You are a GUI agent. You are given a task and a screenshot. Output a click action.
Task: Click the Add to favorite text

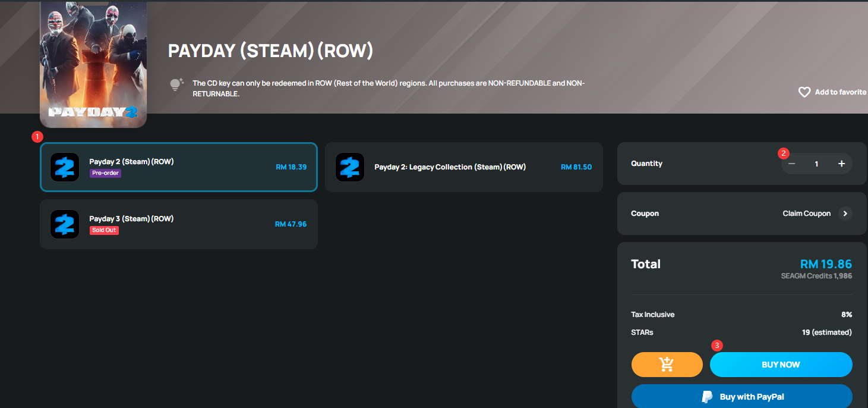(x=841, y=92)
